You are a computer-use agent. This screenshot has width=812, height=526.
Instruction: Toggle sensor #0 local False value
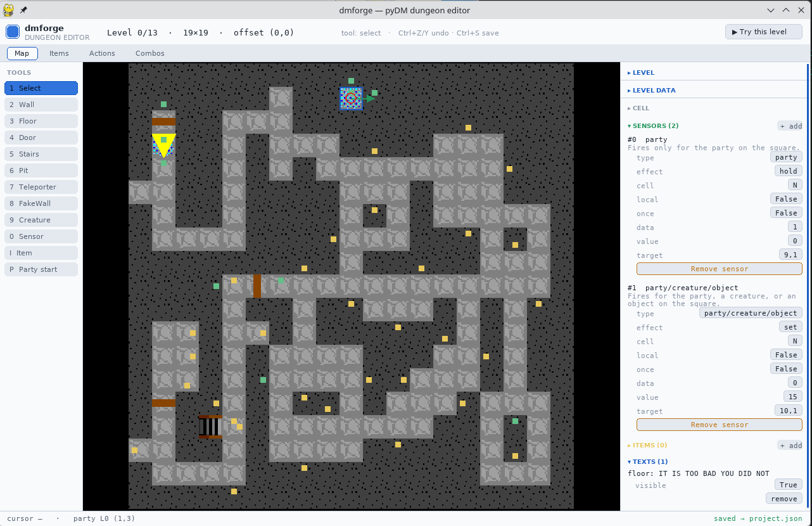[786, 199]
